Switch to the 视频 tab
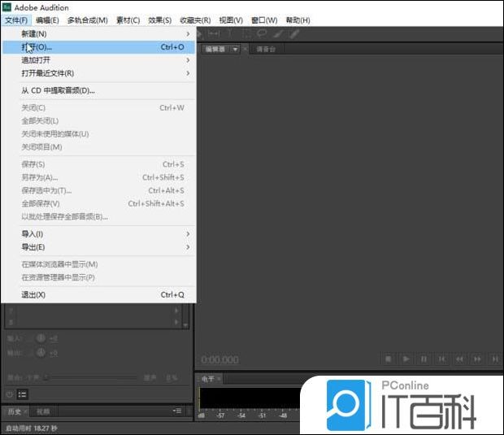The image size is (504, 435). (43, 411)
